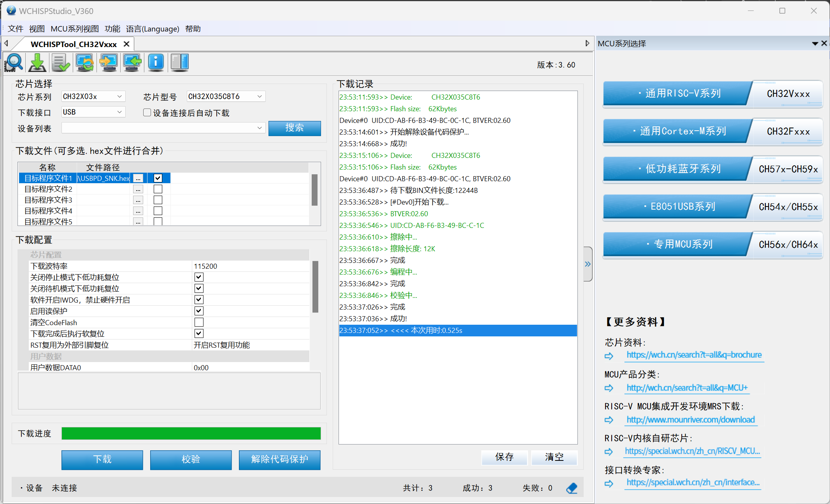Click arrow icon beside MCU+ search link
830x504 pixels.
click(609, 388)
